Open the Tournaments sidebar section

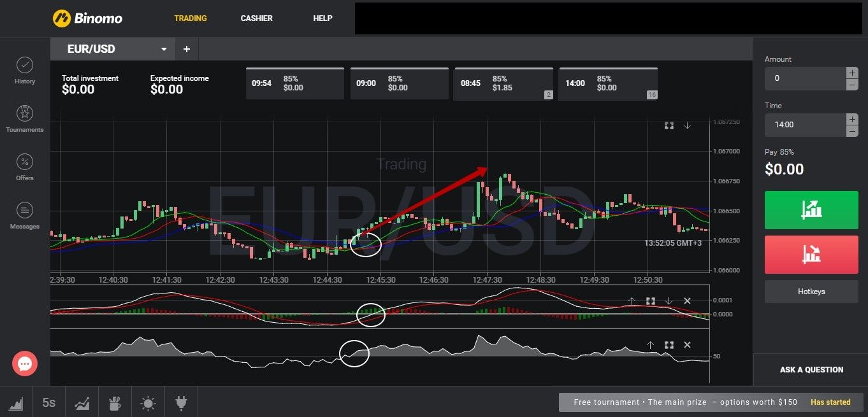pos(25,119)
